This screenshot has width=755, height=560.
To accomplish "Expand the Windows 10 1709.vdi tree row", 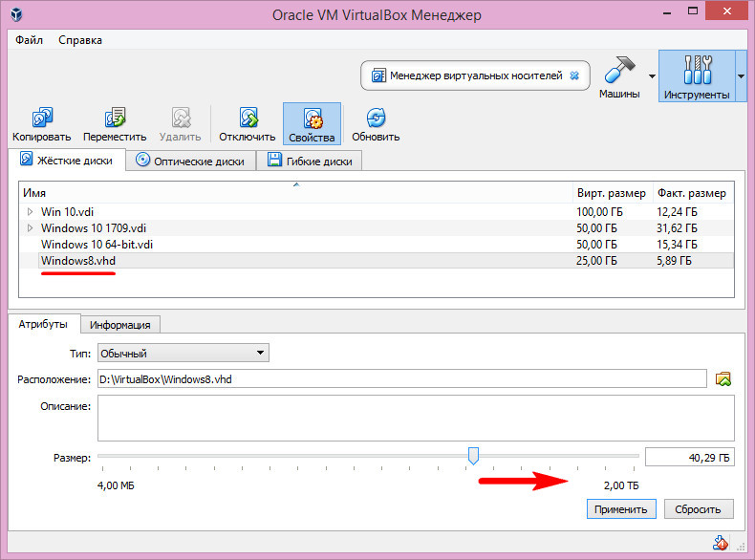I will pos(30,227).
